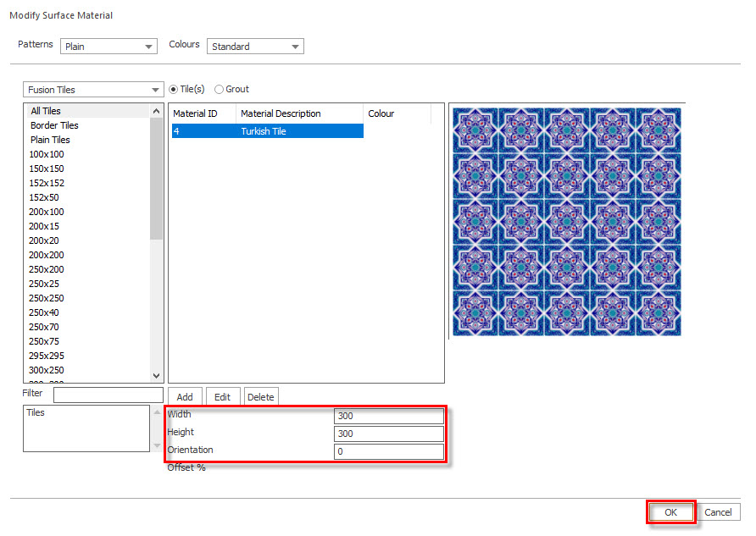
Task: Choose the 250x40 tile size
Action: [44, 313]
